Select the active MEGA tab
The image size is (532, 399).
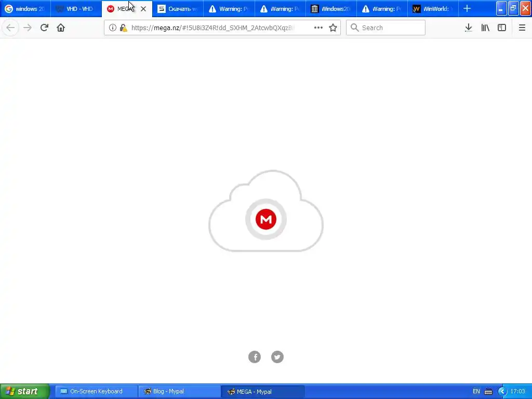[x=127, y=8]
